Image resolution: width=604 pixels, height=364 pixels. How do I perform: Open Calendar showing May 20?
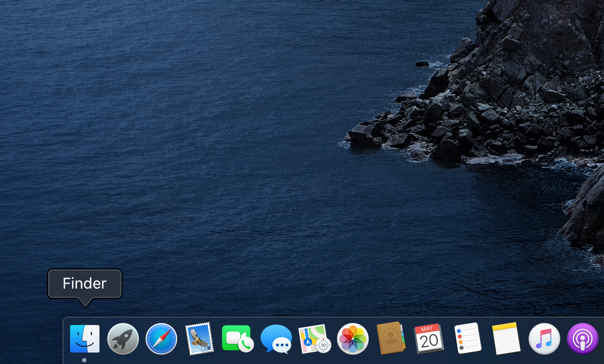[x=429, y=339]
